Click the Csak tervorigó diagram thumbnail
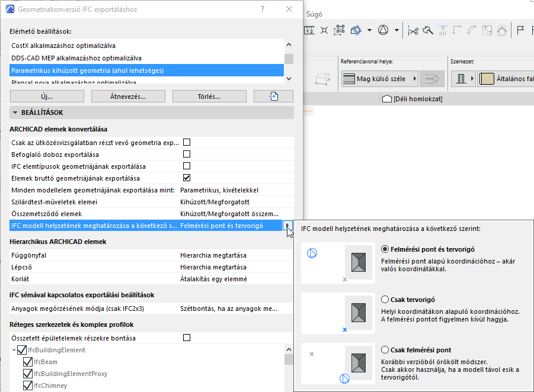This screenshot has width=534, height=392. 338,313
